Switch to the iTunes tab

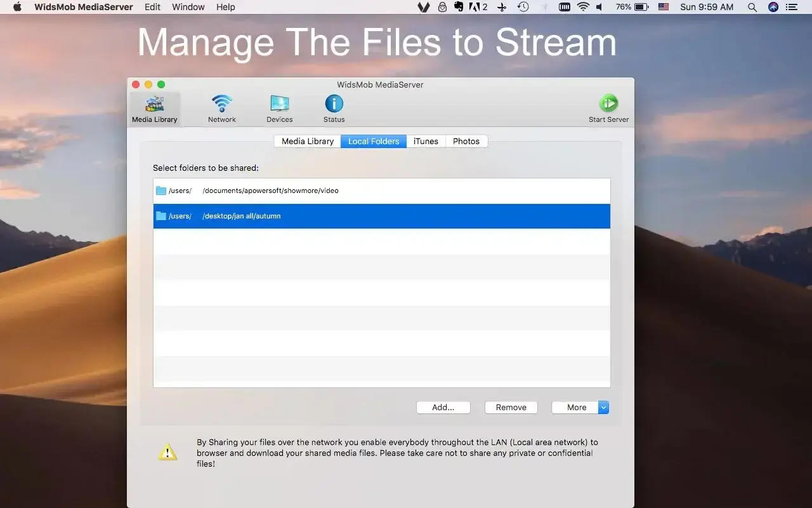pyautogui.click(x=426, y=141)
